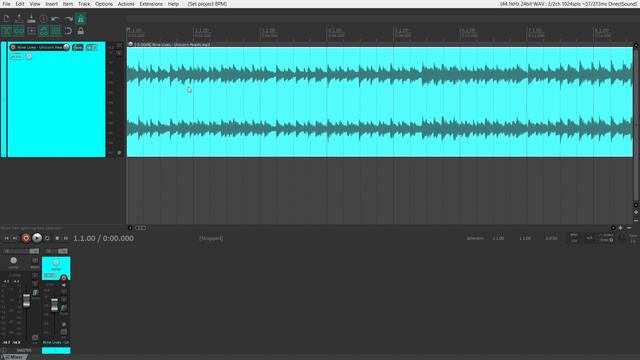Click the playback Rate knob
The height and width of the screenshot is (360, 640).
(622, 238)
